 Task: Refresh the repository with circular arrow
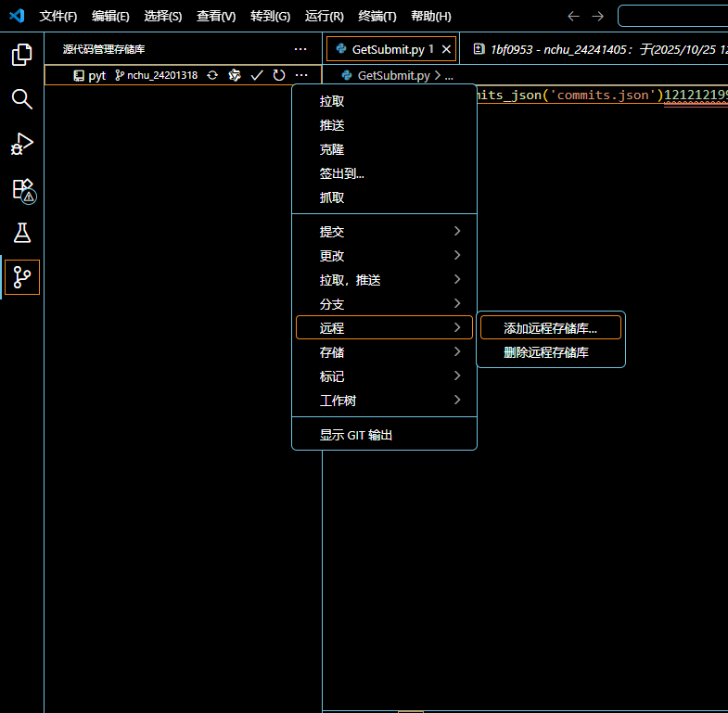(278, 75)
